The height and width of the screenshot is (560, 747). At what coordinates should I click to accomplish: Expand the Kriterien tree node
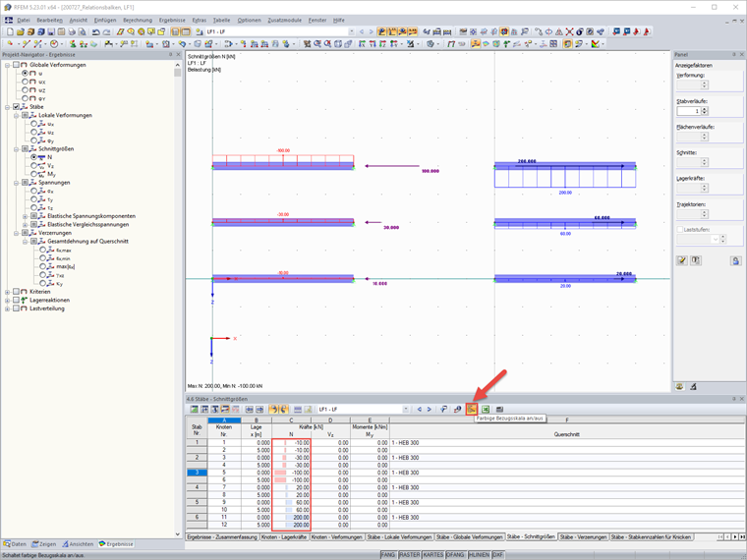[8, 292]
